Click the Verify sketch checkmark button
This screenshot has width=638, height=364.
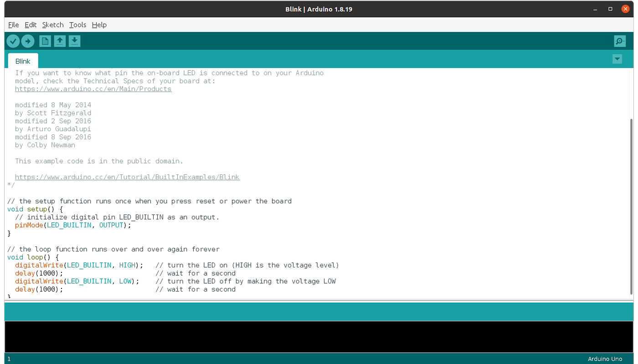13,41
